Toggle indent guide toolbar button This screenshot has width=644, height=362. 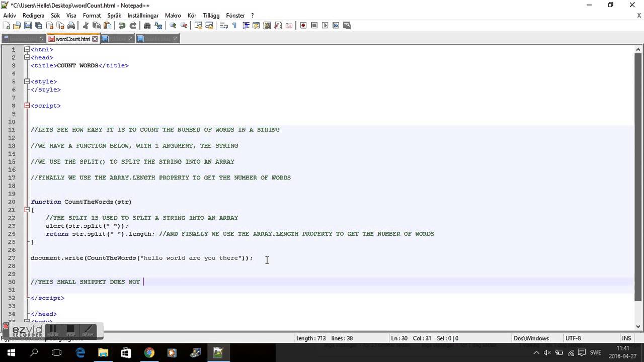click(246, 26)
